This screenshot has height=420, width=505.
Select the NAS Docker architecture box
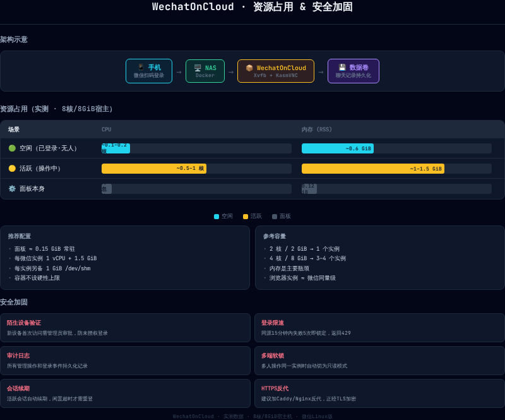coord(205,71)
